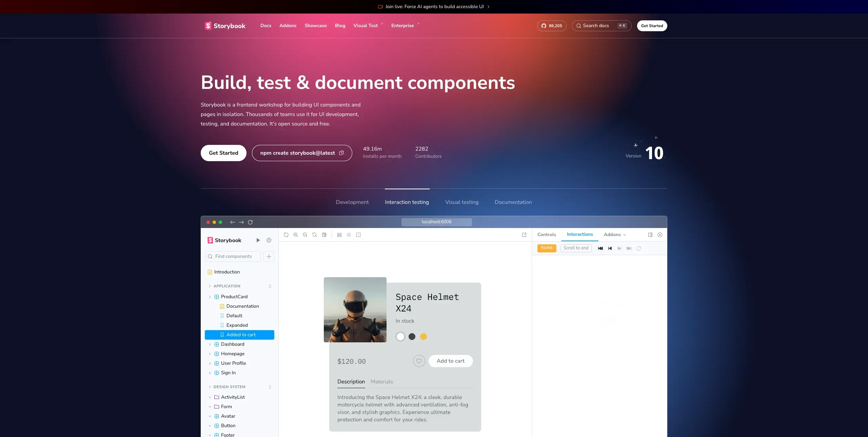Collapse the Avatar folder in the sidebar
868x437 pixels.
click(x=210, y=416)
